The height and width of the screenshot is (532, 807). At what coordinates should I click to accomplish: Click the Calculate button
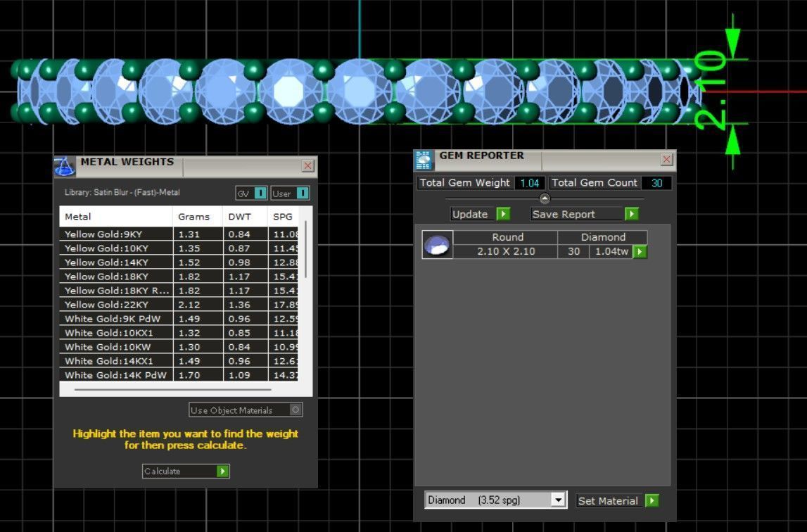[186, 471]
